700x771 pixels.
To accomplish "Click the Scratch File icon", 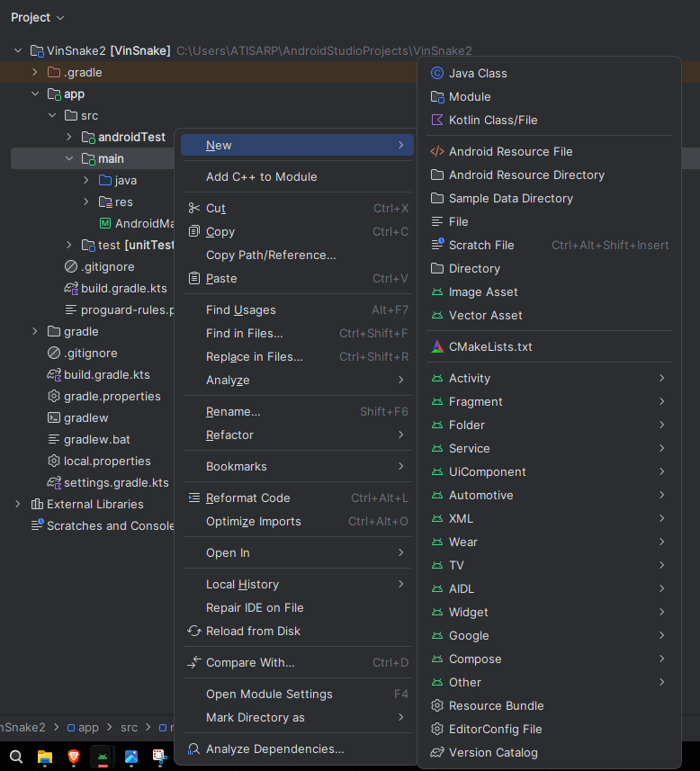I will click(437, 245).
